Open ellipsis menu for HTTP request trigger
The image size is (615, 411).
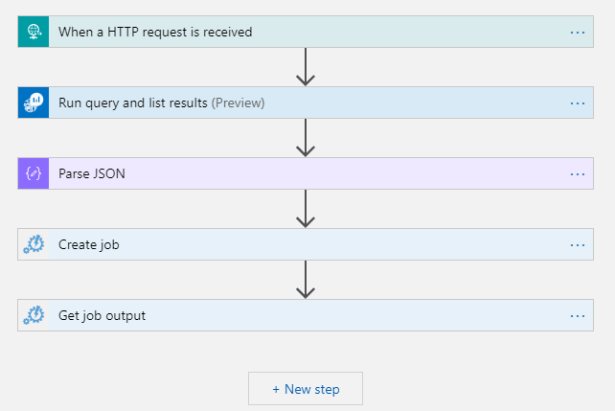[577, 32]
